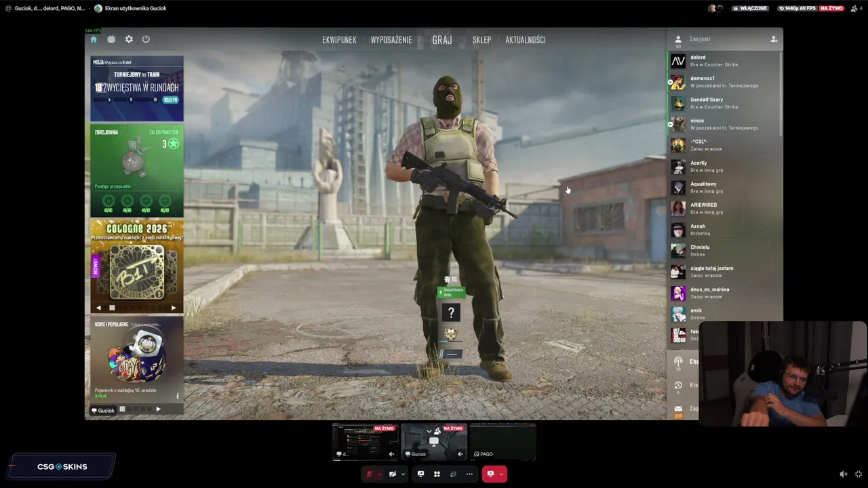Open the more options ellipsis

click(469, 474)
